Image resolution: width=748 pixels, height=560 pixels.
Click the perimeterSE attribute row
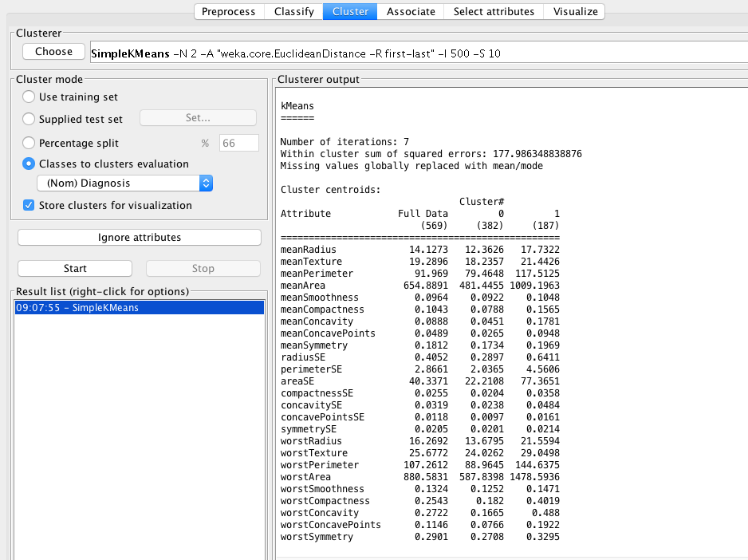tap(419, 369)
